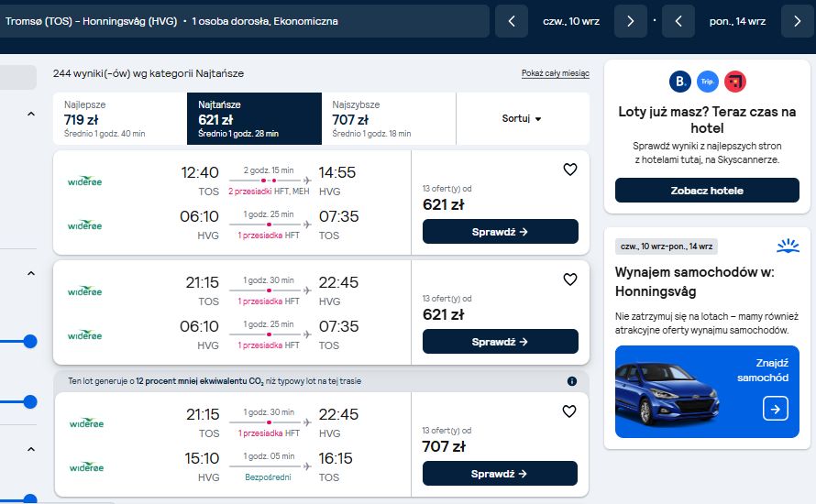Collapse the top filter section chevron
Viewport: 816px width, 504px height.
click(31, 114)
